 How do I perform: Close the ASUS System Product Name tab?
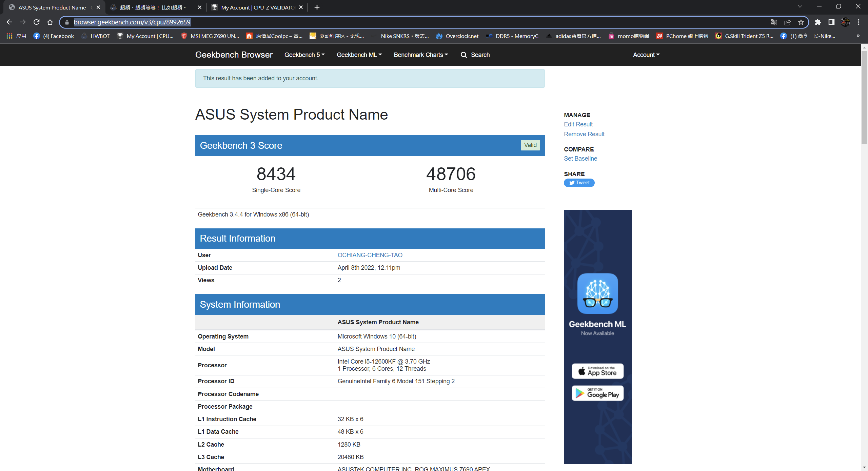coord(98,7)
